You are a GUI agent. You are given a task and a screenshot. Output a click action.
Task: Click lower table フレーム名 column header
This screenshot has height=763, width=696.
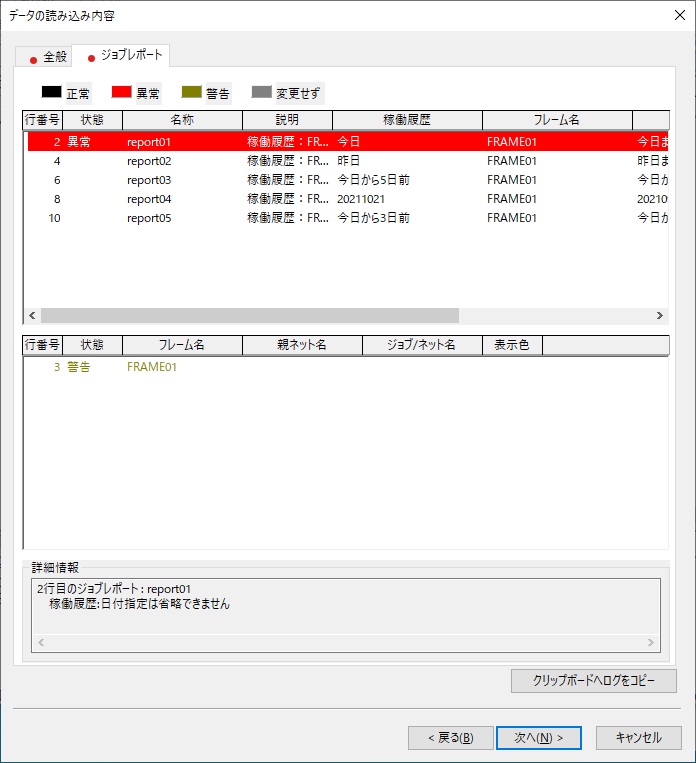coord(183,345)
